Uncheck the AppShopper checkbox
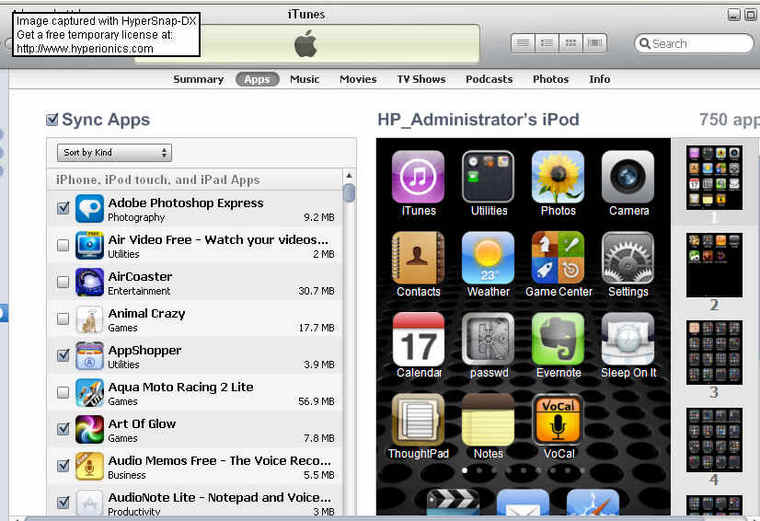The width and height of the screenshot is (760, 521). pyautogui.click(x=63, y=355)
